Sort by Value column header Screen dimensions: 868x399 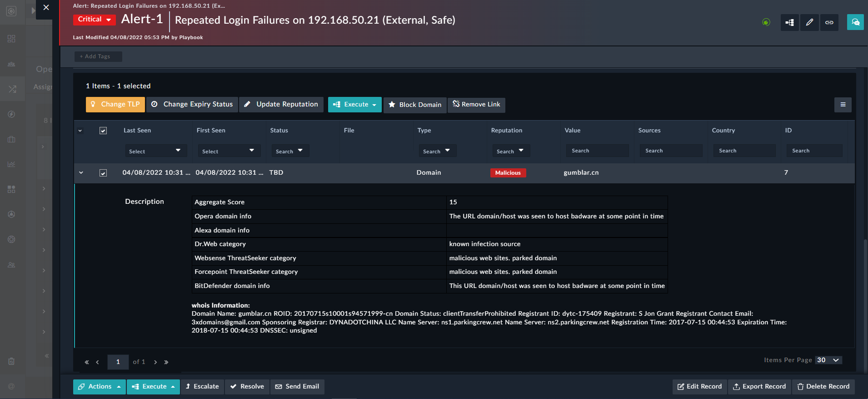(573, 131)
